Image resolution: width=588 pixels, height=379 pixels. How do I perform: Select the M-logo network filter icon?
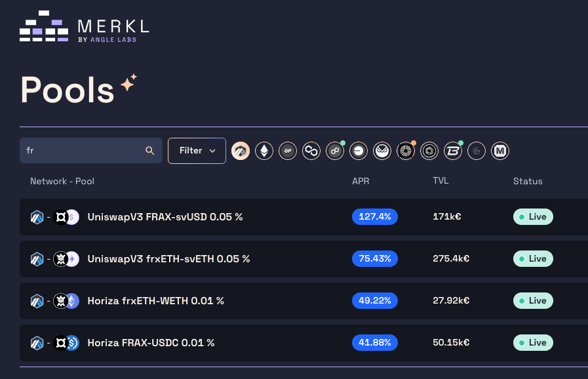point(500,151)
